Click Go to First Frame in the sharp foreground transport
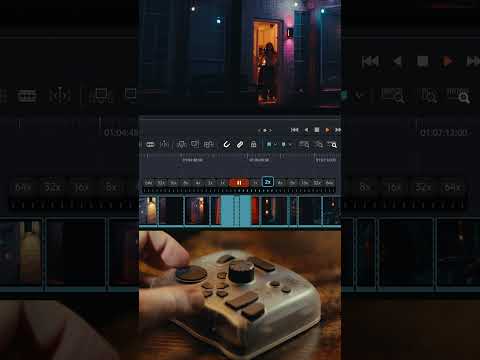The height and width of the screenshot is (360, 480). (294, 130)
